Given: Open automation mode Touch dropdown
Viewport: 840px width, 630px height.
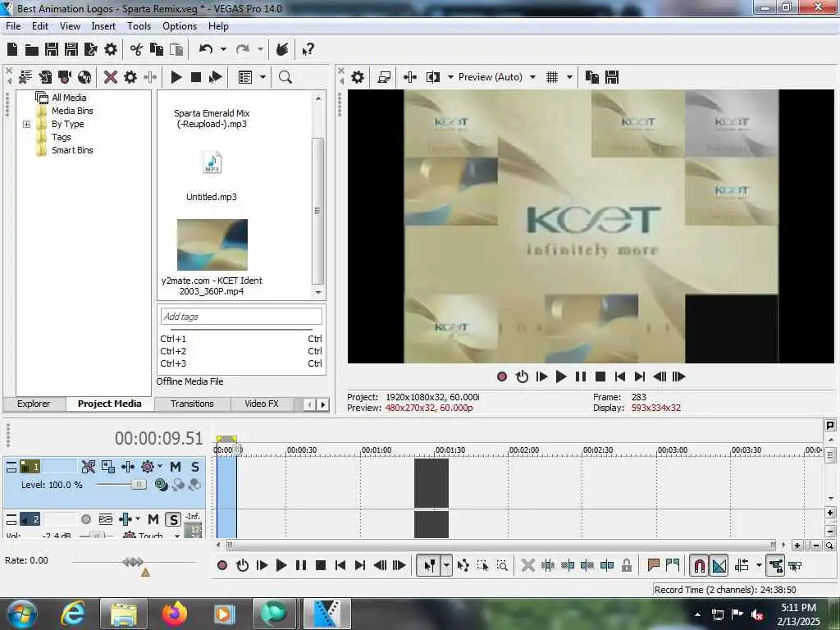Looking at the screenshot, I should [177, 535].
